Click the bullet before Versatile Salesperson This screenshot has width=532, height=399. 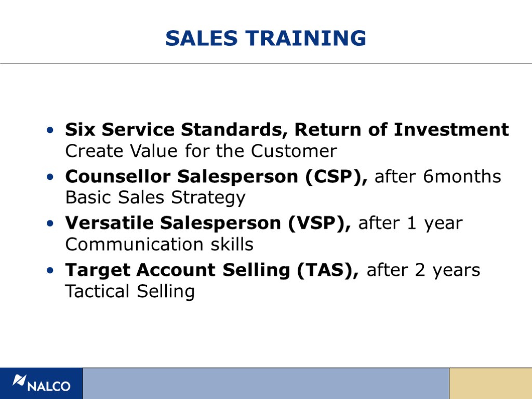click(x=49, y=224)
